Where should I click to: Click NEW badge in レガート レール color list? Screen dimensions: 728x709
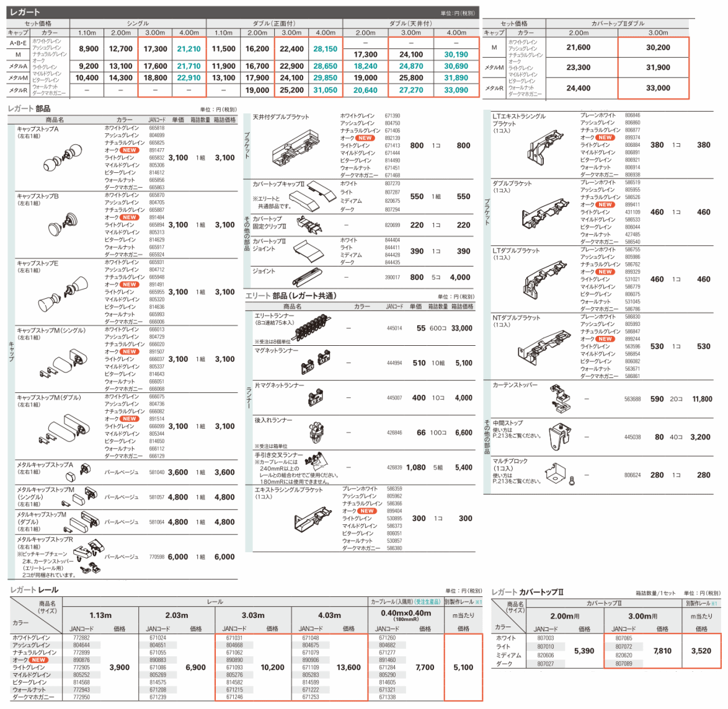[38, 660]
